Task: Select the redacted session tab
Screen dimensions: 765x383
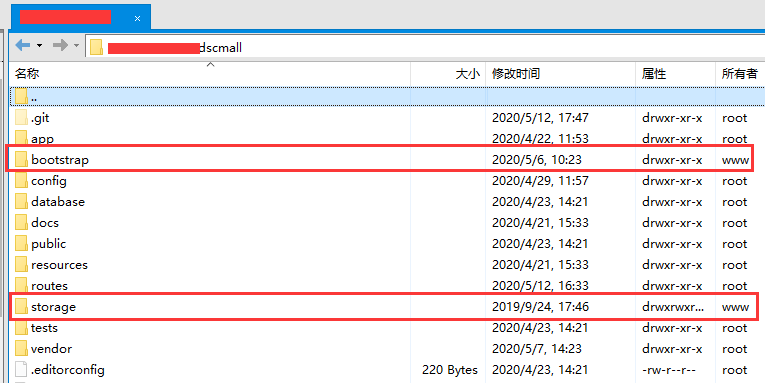Action: 81,18
